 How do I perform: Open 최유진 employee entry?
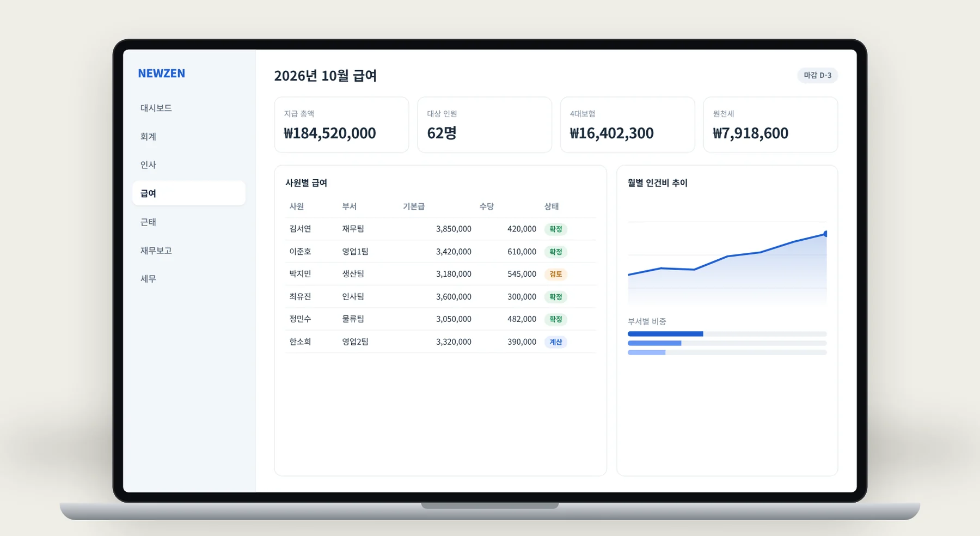coord(300,297)
